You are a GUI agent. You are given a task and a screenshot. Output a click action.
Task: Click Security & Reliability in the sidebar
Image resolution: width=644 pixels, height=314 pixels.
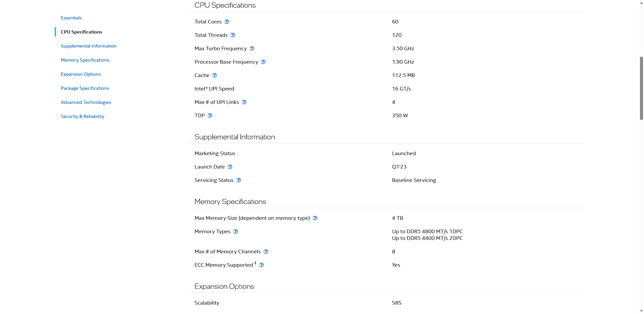pyautogui.click(x=83, y=116)
